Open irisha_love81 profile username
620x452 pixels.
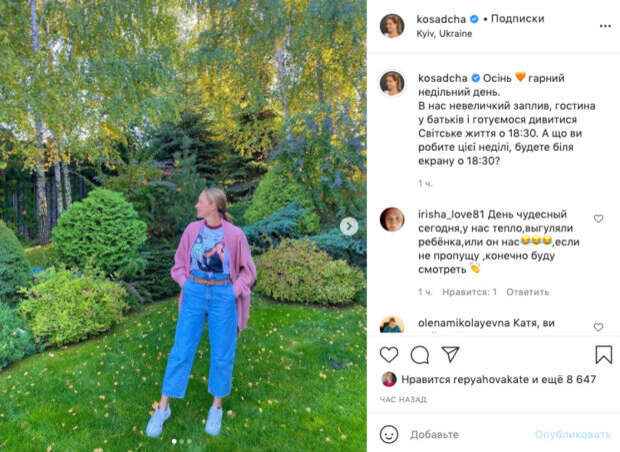[x=451, y=214]
